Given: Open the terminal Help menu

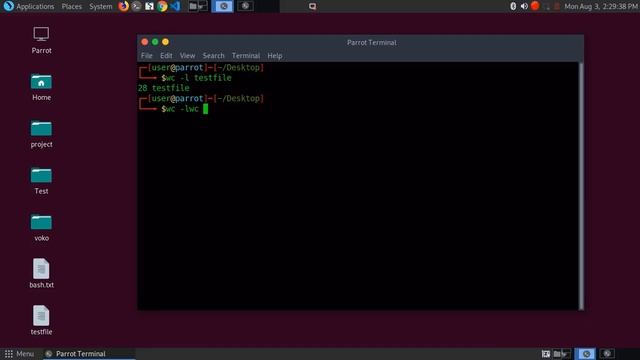Looking at the screenshot, I should (275, 56).
